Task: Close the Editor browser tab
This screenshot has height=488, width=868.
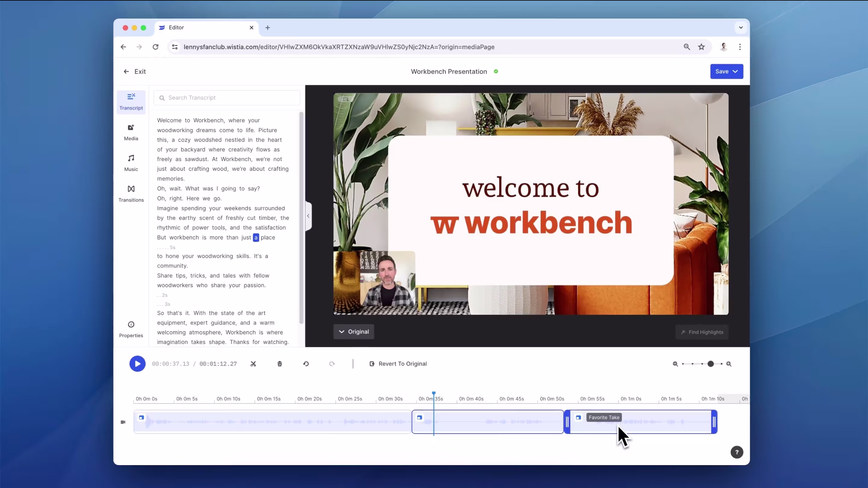Action: 251,28
